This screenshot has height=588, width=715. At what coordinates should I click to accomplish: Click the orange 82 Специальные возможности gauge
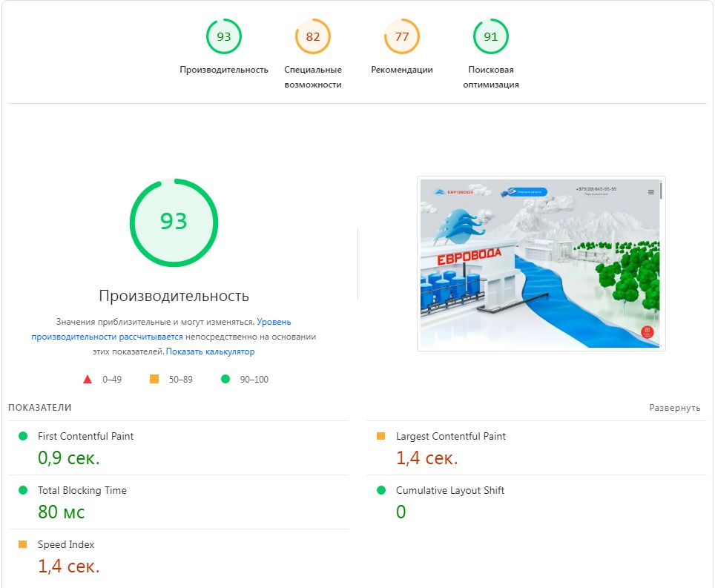tap(312, 35)
